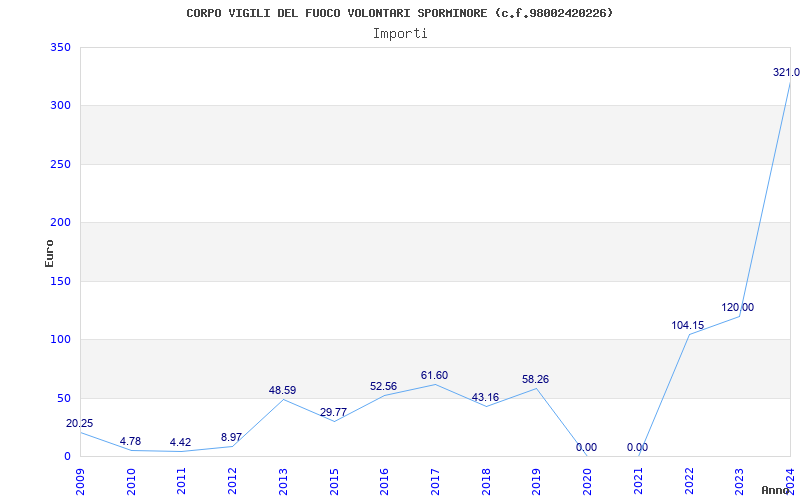Screen dimensions: 800x500
Task: Click the 2020 year tick label
Action: point(587,482)
